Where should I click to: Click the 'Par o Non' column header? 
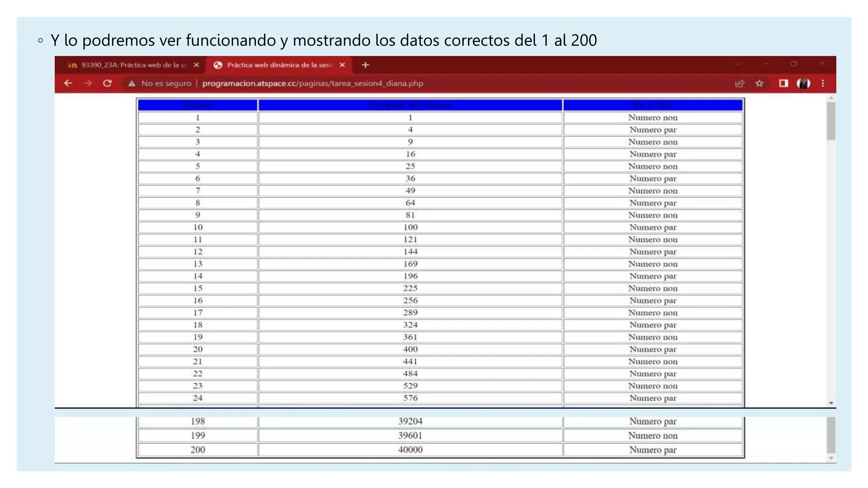click(653, 105)
